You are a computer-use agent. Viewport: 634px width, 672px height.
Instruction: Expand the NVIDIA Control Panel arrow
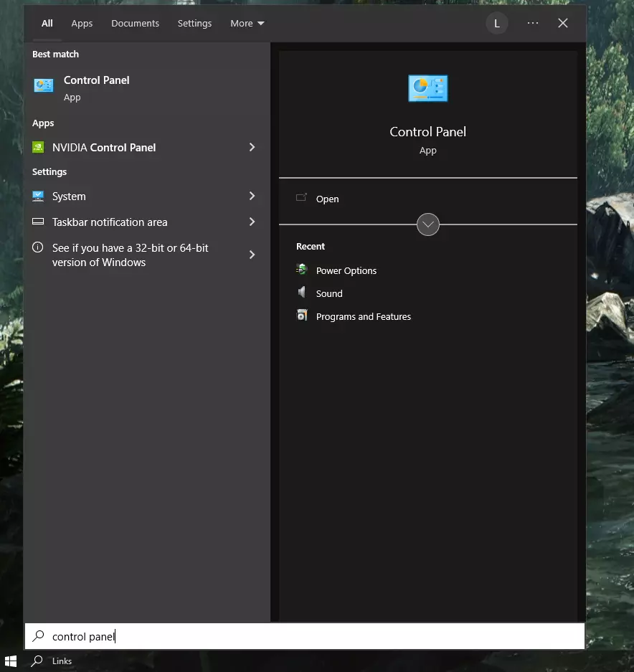tap(252, 147)
